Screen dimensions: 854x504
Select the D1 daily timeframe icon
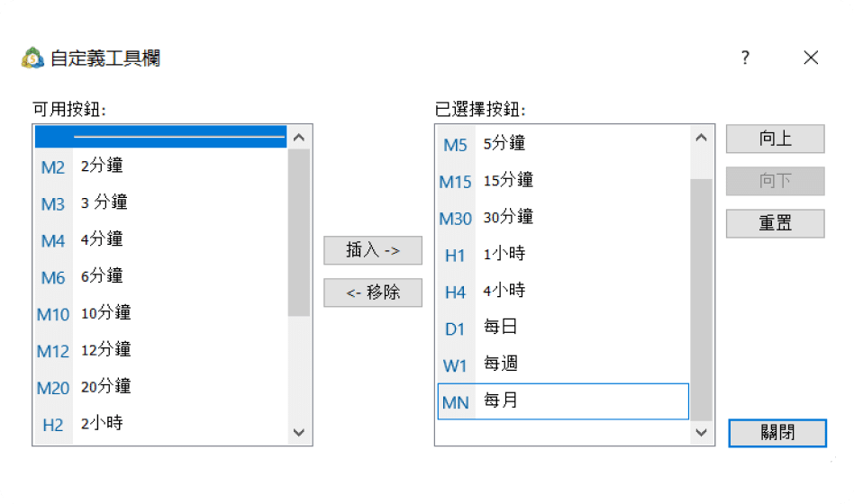point(455,329)
